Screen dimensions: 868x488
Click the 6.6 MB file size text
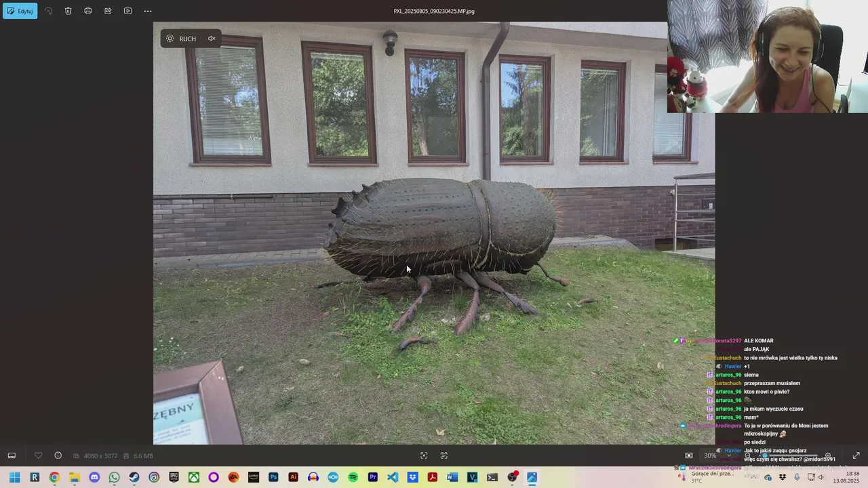coord(143,456)
